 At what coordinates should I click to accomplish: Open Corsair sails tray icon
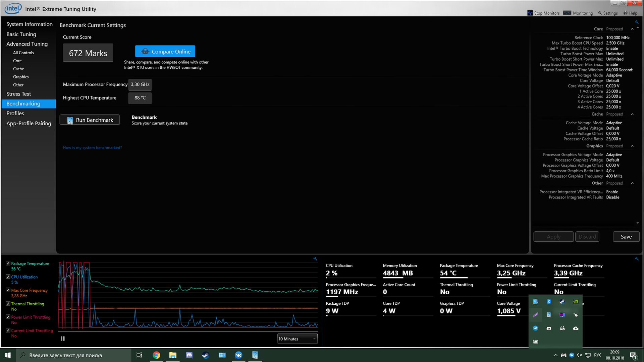click(x=562, y=328)
